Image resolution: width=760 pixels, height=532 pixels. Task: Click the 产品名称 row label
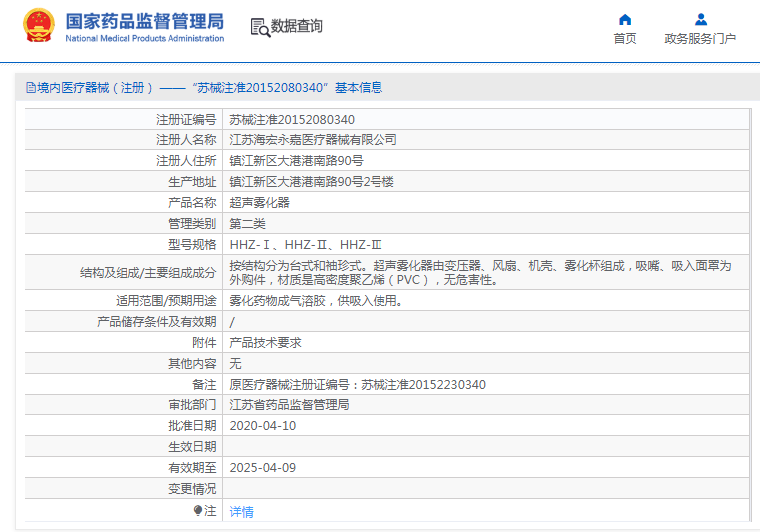(x=192, y=202)
